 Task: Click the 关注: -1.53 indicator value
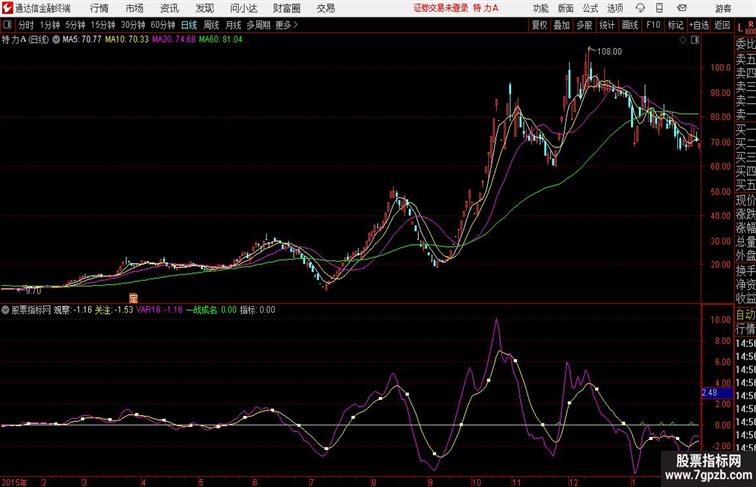[114, 310]
